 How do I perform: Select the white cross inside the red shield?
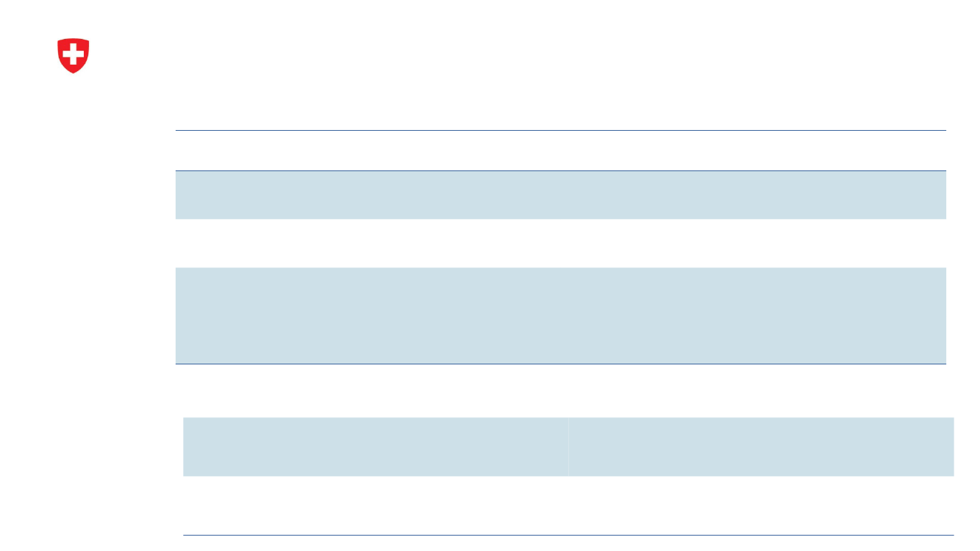tap(73, 54)
